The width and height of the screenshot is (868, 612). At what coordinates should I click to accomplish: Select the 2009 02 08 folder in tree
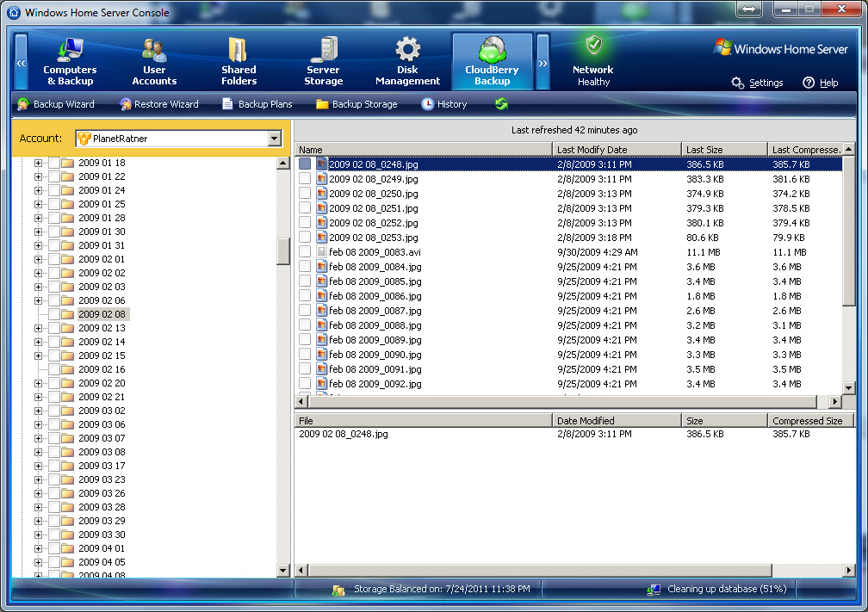(x=103, y=314)
